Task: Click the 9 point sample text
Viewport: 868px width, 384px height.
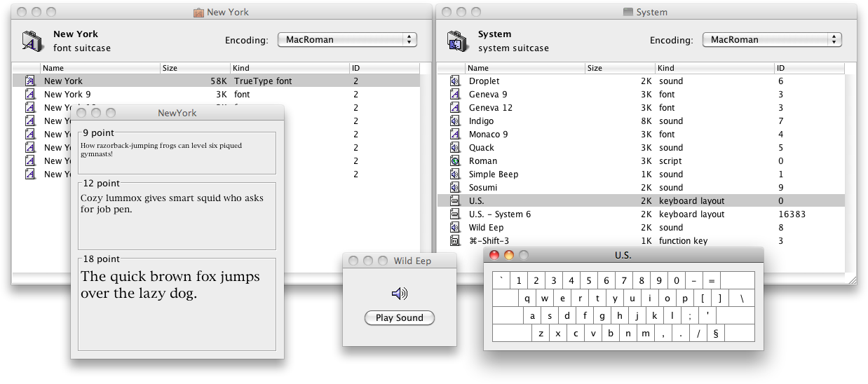Action: 161,149
